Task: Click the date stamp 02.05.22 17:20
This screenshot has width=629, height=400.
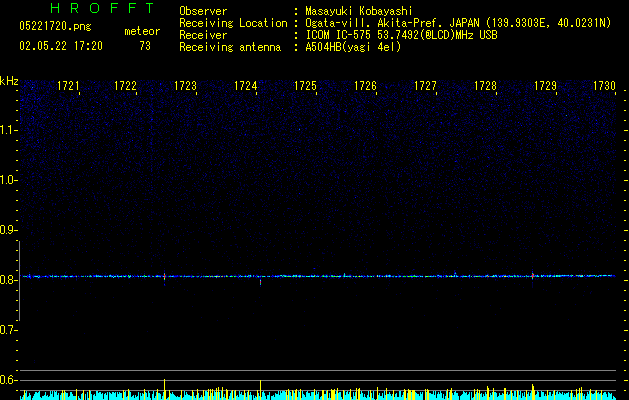Action: point(61,46)
